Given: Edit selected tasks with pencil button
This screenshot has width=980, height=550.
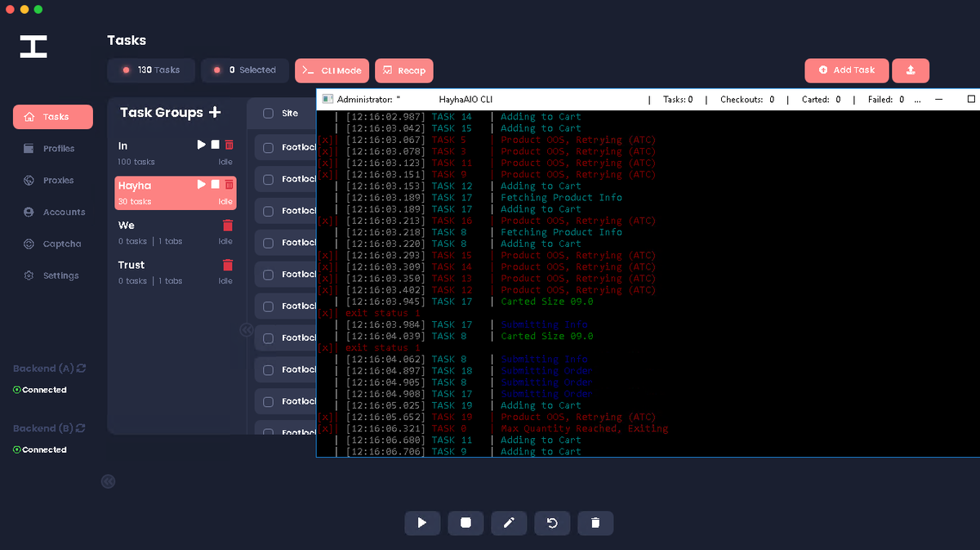Looking at the screenshot, I should pos(509,523).
